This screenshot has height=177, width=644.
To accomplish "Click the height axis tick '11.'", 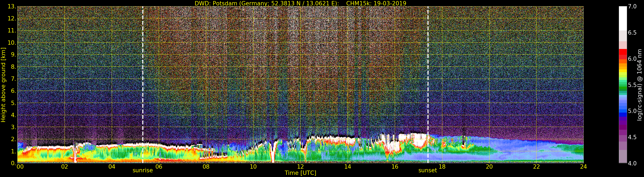I will [12, 31].
